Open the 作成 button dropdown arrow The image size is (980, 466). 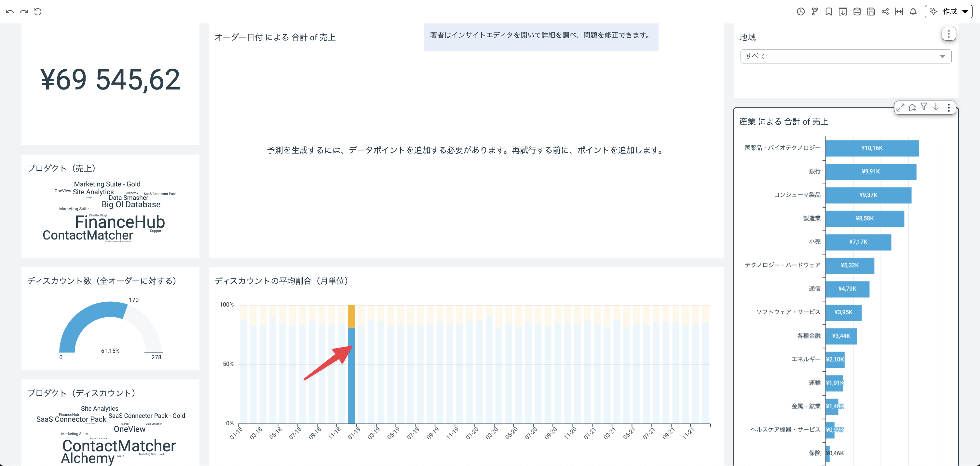(965, 12)
